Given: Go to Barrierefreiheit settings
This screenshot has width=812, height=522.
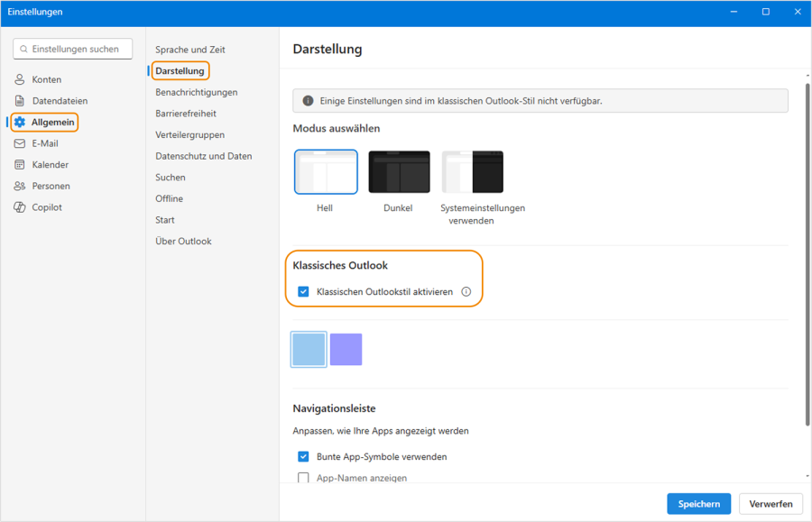Looking at the screenshot, I should pyautogui.click(x=185, y=114).
